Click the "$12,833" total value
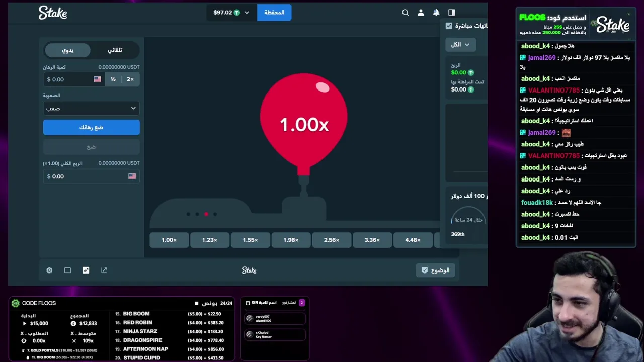This screenshot has height=362, width=644. (88, 324)
